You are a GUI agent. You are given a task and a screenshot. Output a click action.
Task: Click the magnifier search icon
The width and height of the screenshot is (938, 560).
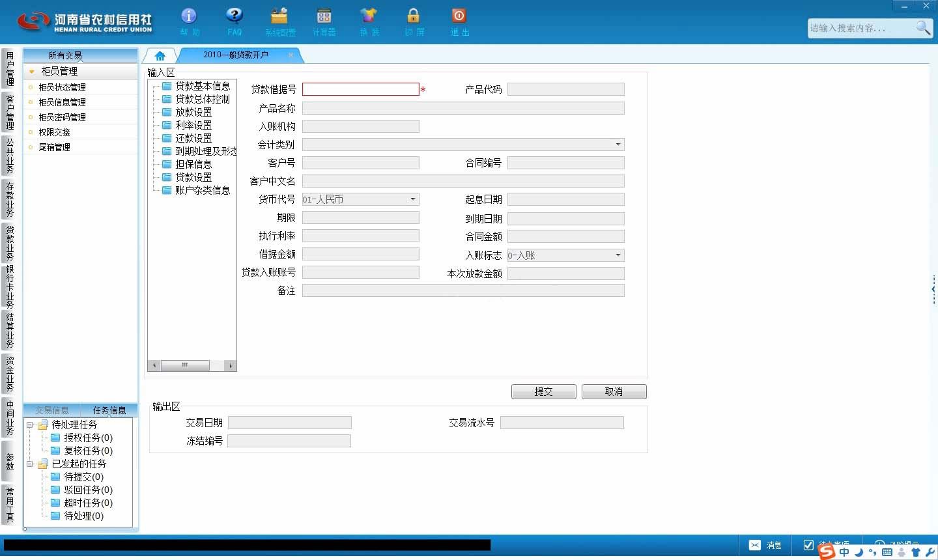923,28
